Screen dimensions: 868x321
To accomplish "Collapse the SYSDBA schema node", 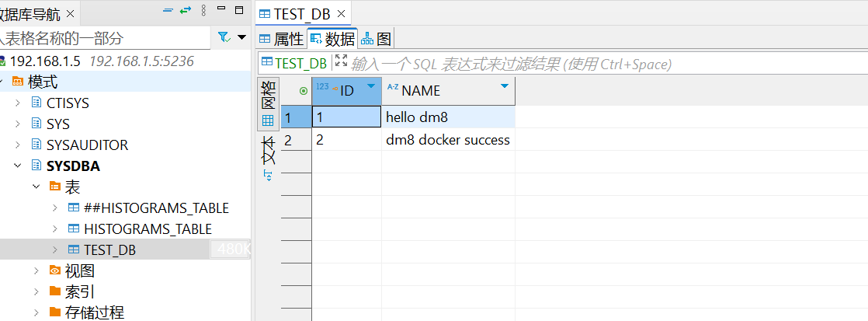I will [18, 166].
